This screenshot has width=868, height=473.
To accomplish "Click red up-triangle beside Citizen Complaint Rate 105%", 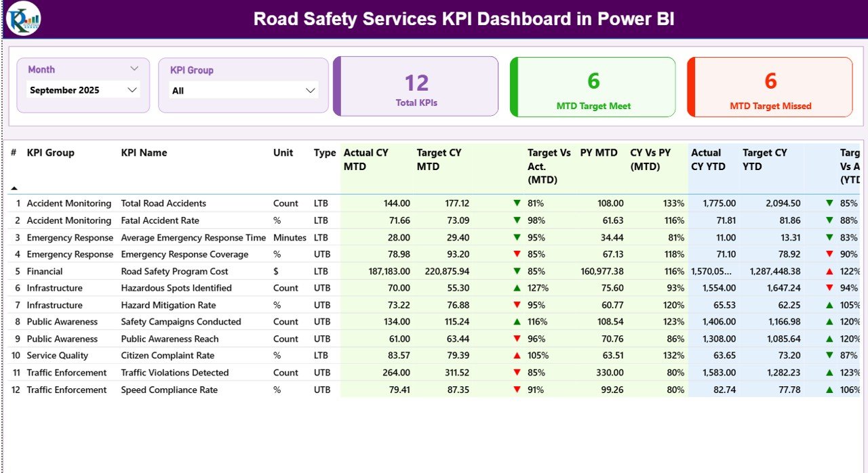I will pos(517,355).
